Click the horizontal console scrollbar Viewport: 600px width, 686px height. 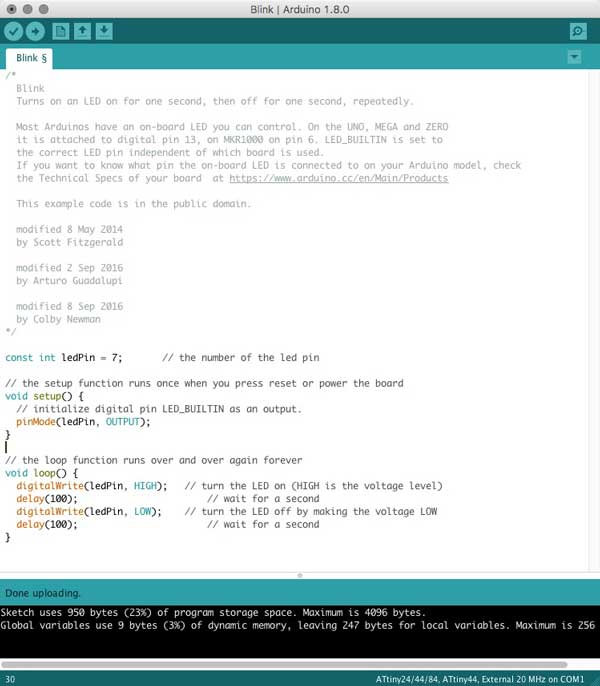click(284, 665)
